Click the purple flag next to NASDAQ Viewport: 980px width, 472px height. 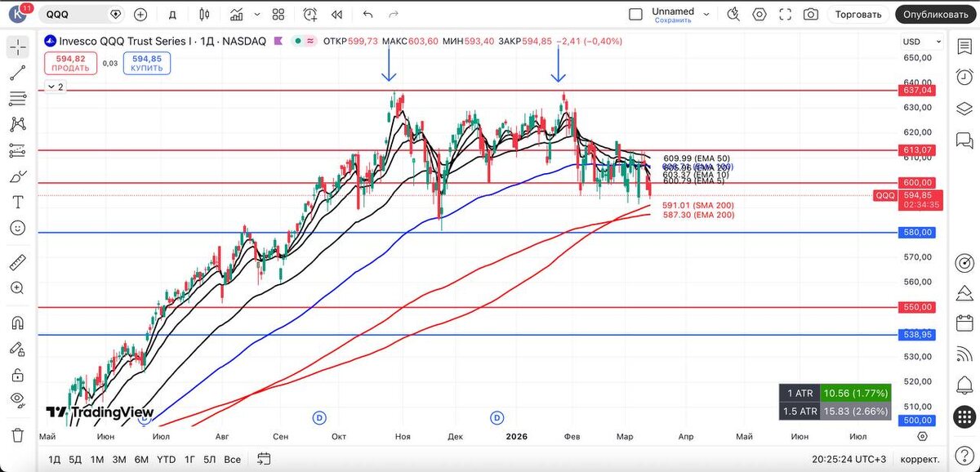[279, 42]
